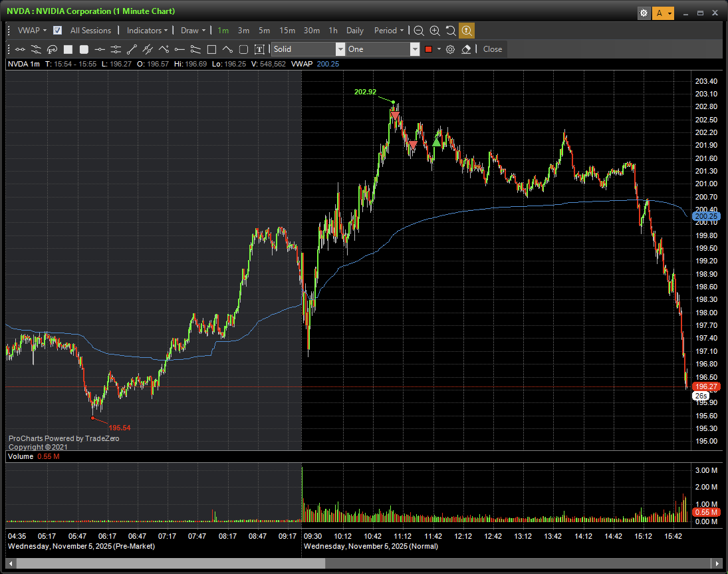
Task: Open the Period dropdown
Action: pos(389,31)
